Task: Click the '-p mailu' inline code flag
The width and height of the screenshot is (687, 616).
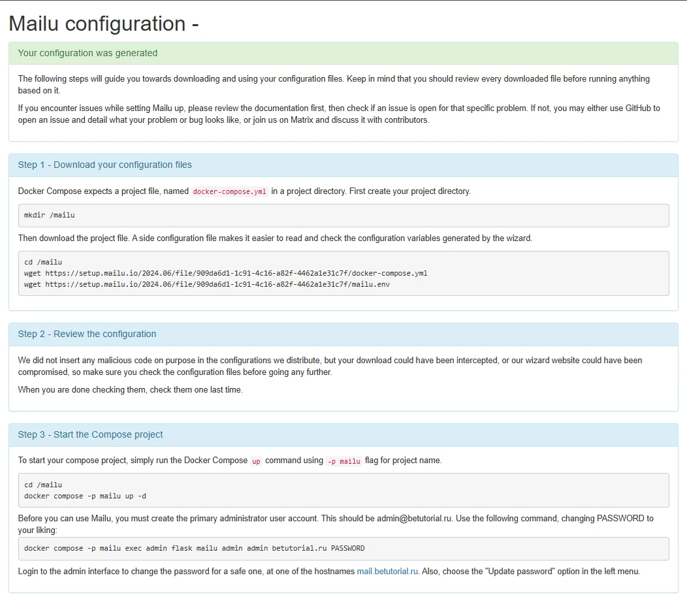Action: click(x=344, y=461)
